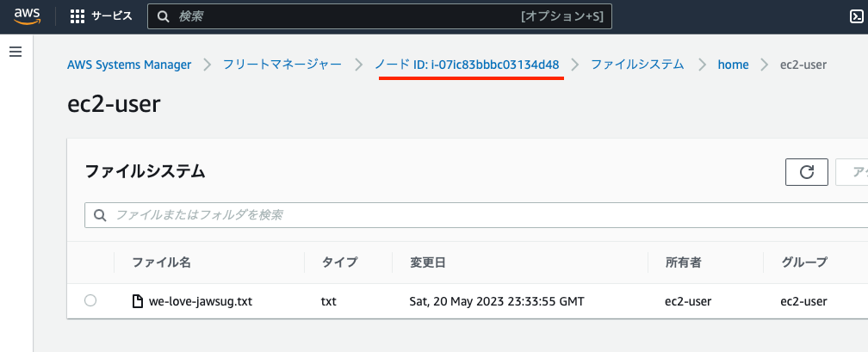This screenshot has width=868, height=352.
Task: Click the we-love-jawsug.txt file name
Action: click(x=201, y=301)
